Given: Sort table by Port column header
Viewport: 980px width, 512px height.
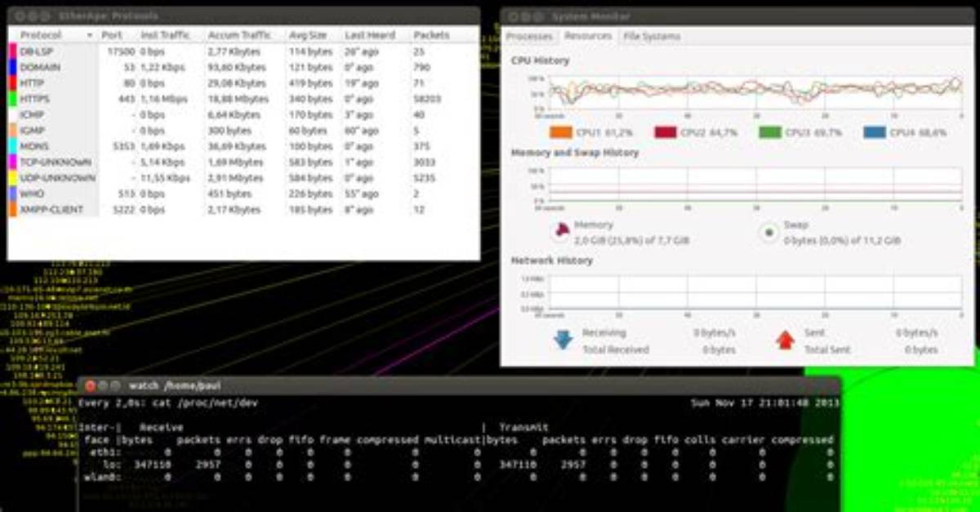Looking at the screenshot, I should [x=112, y=35].
